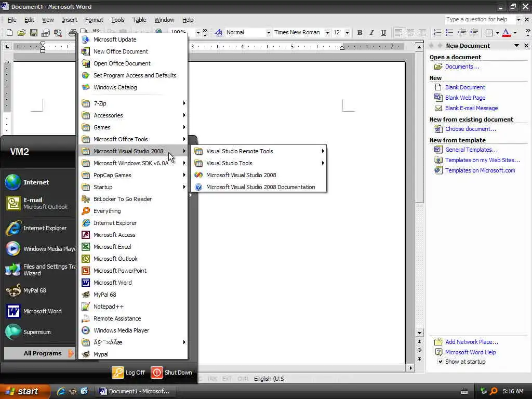This screenshot has width=532, height=399.
Task: Click vertical scrollbar down arrow in document
Action: (x=419, y=332)
